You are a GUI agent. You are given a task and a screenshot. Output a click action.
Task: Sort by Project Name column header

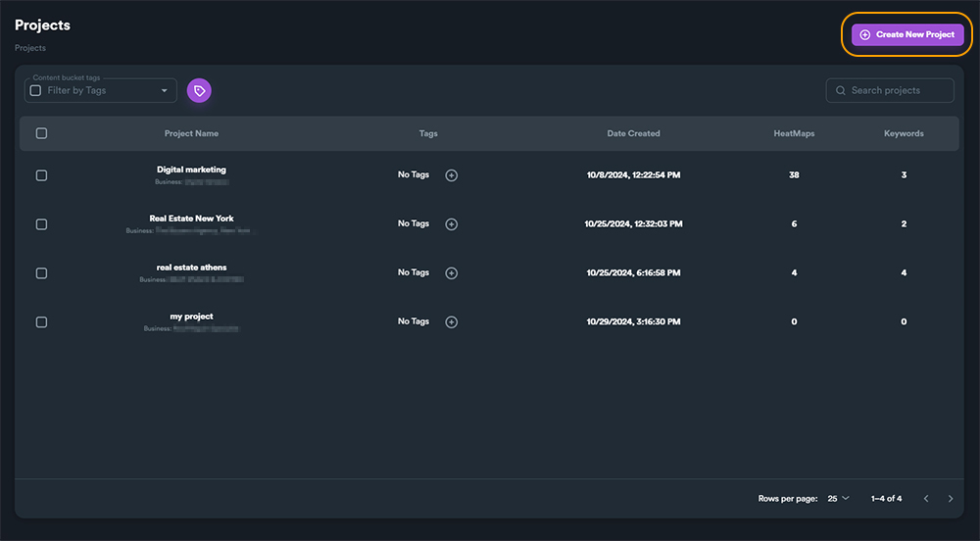coord(191,133)
